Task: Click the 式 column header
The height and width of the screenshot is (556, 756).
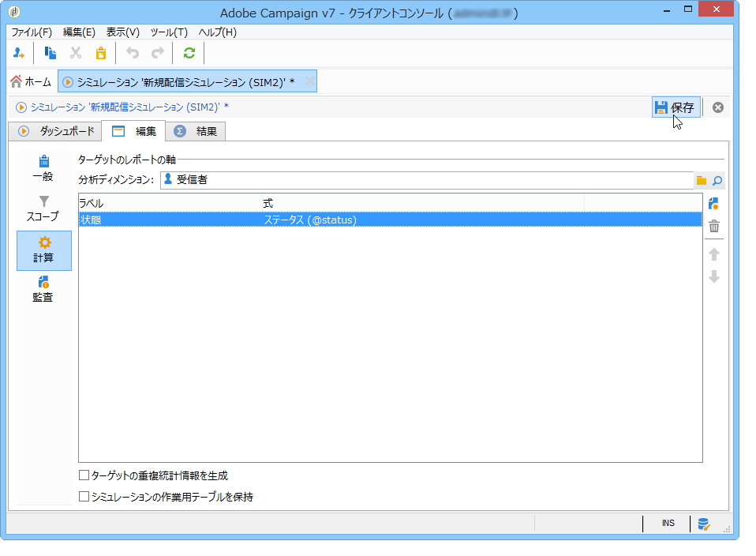Action: (x=423, y=203)
